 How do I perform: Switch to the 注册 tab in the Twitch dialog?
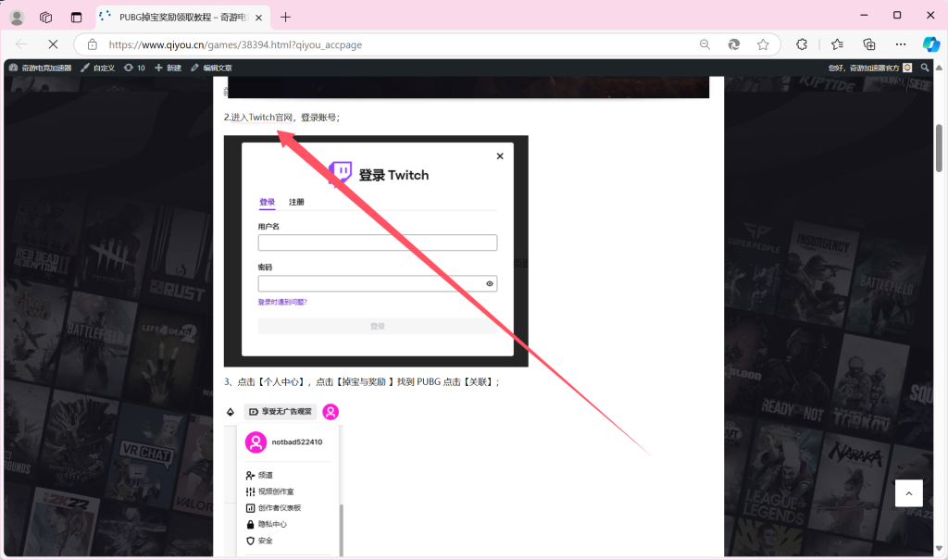296,202
